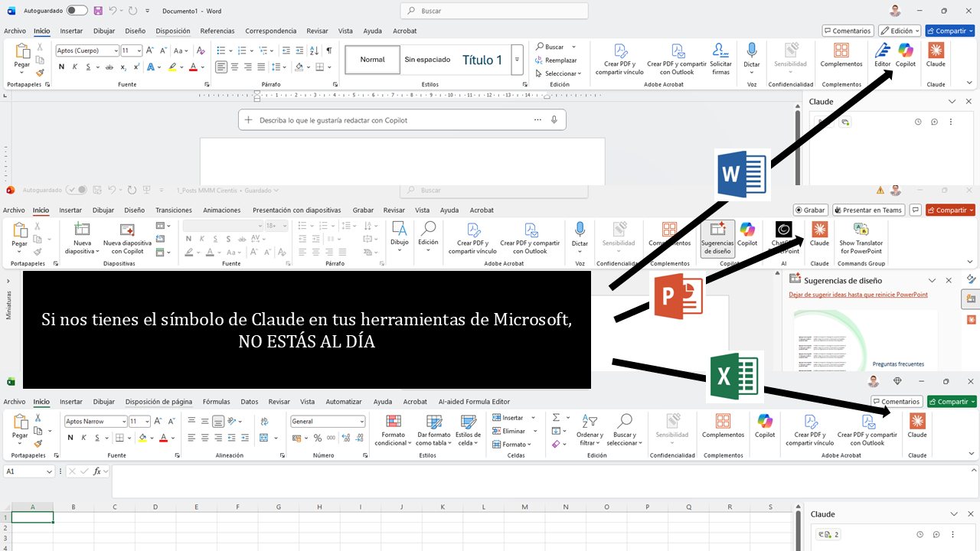
Task: Click the red font color button in Word
Action: [193, 67]
